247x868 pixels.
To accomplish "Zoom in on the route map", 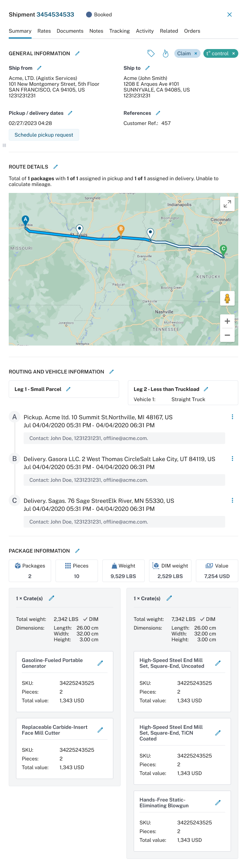I will tap(227, 321).
